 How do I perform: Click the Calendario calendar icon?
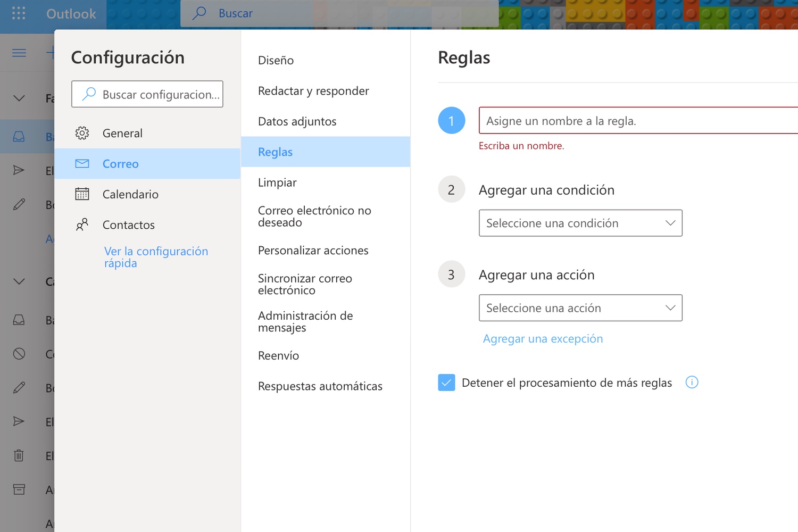(x=82, y=194)
